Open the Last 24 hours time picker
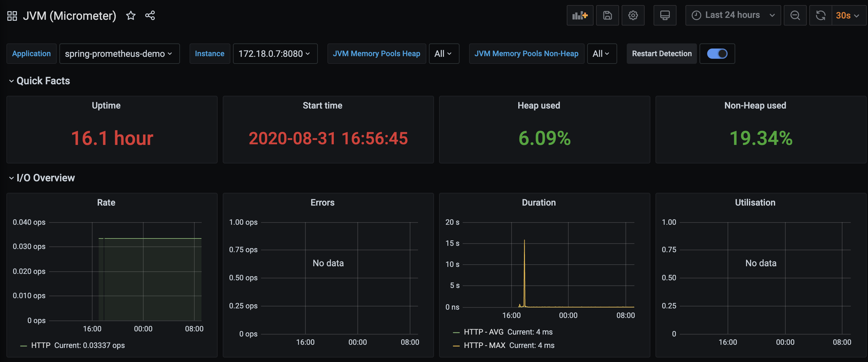 pos(733,16)
